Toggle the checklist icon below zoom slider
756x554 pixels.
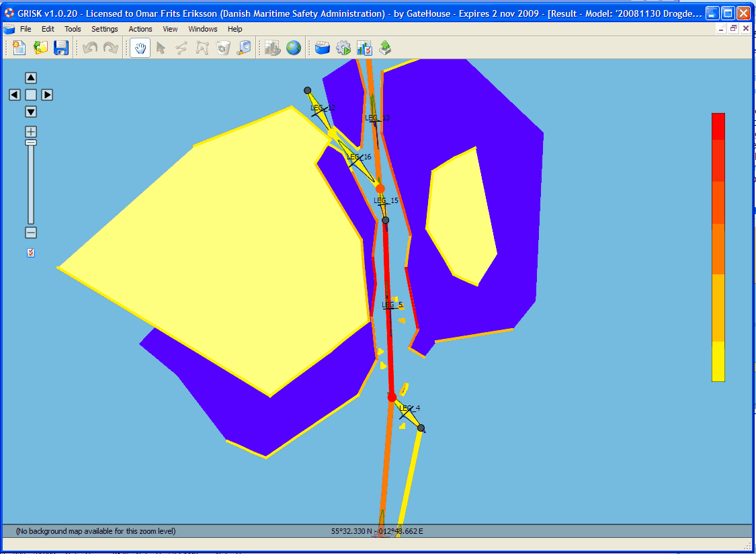click(31, 253)
